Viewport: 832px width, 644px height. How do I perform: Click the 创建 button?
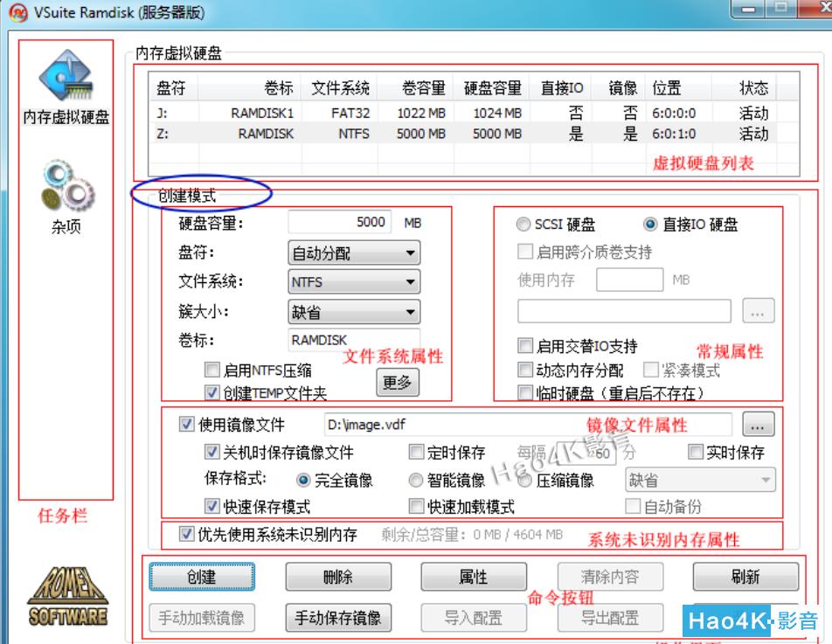tap(202, 577)
